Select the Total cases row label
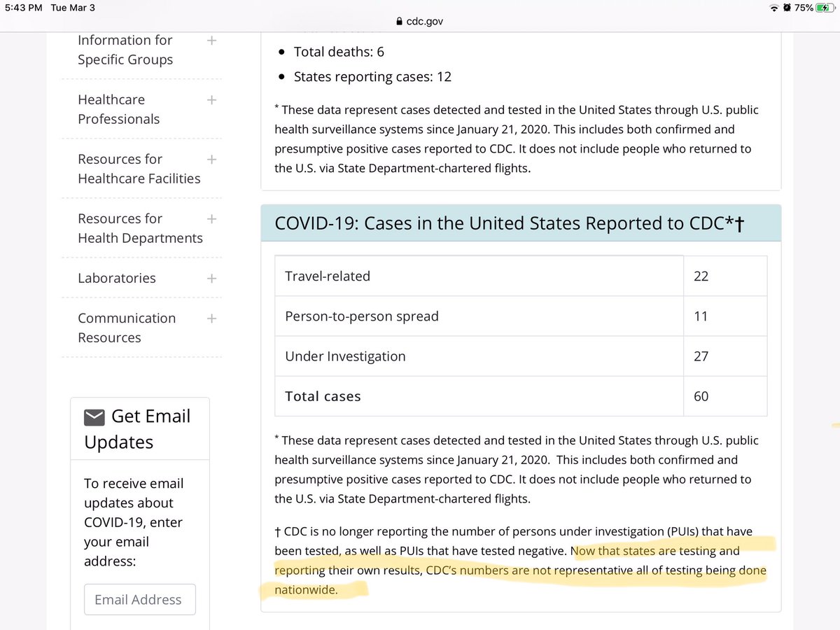840x630 pixels. 323,396
